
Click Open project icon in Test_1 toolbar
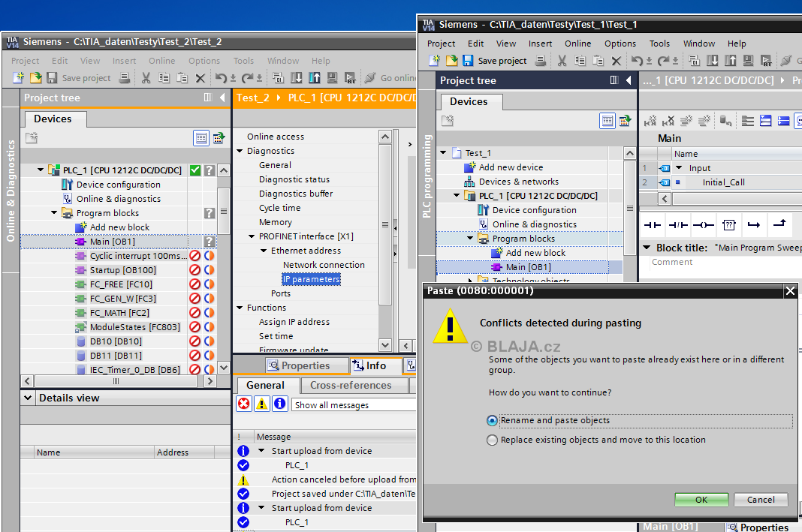pyautogui.click(x=451, y=61)
